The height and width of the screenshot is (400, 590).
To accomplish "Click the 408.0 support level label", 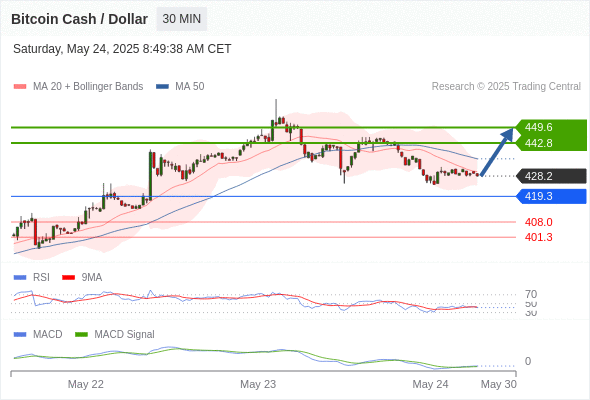I will 539,222.
